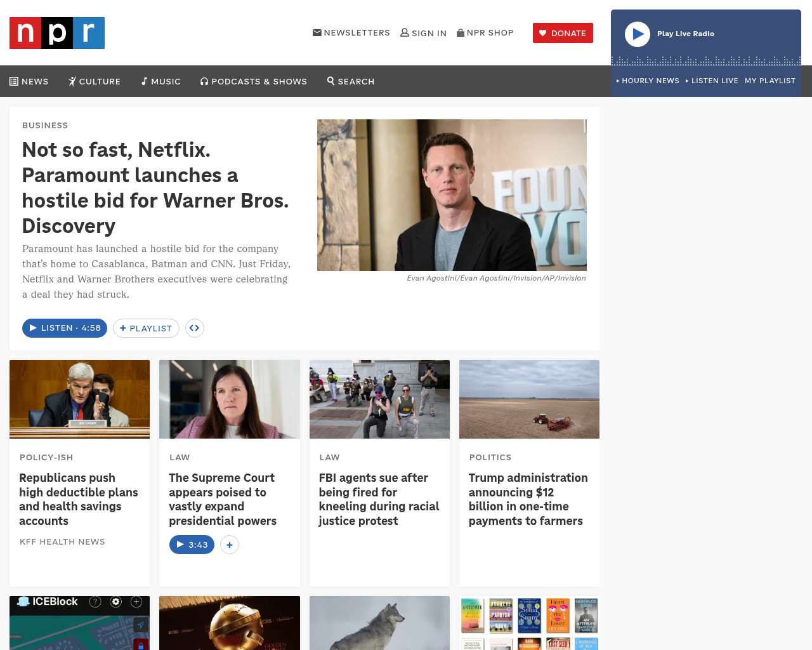Click the Podcasts headphones icon
This screenshot has height=650, width=812.
click(x=204, y=81)
